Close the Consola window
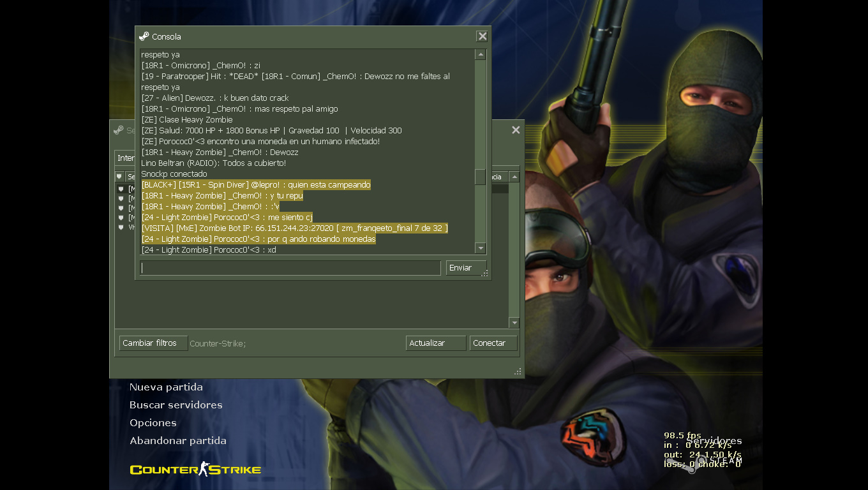This screenshot has width=868, height=490. [x=483, y=36]
